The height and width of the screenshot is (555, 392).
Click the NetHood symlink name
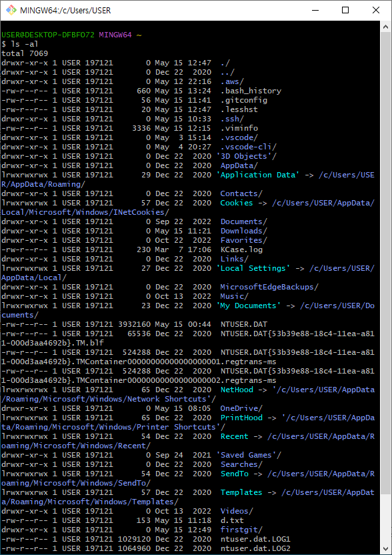pyautogui.click(x=237, y=390)
